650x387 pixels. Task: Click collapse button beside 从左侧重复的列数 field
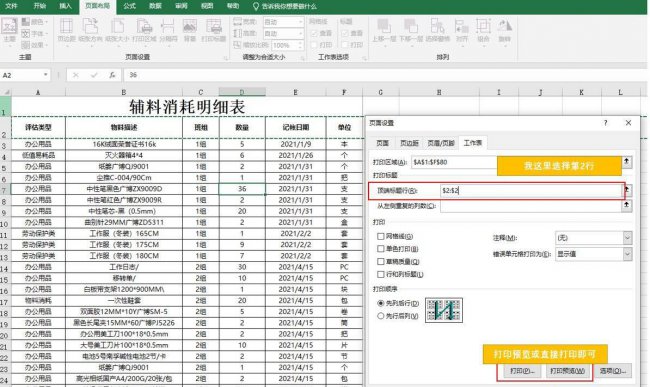click(627, 206)
